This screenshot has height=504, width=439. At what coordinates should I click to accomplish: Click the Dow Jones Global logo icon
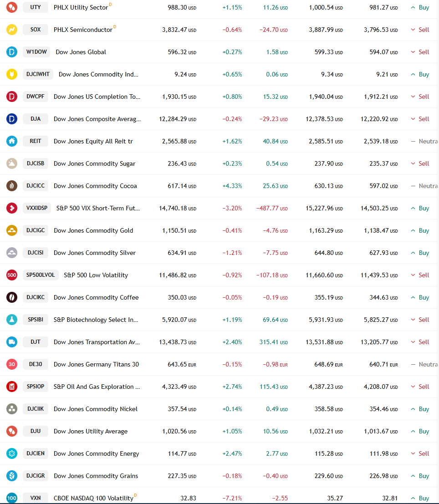click(12, 52)
